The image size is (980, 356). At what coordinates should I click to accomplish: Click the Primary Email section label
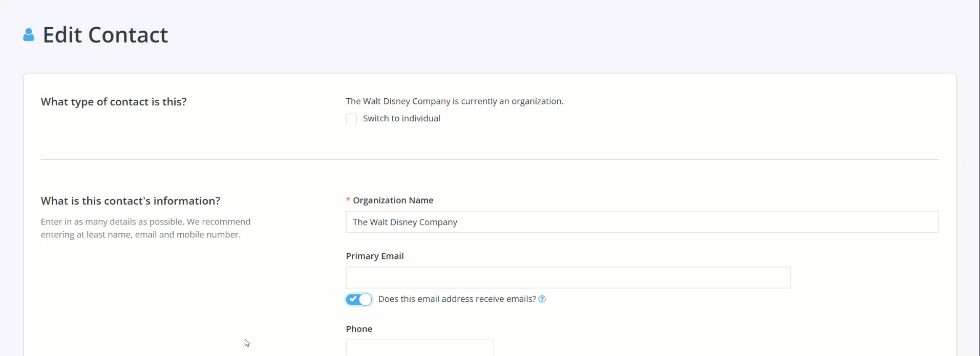(x=374, y=256)
